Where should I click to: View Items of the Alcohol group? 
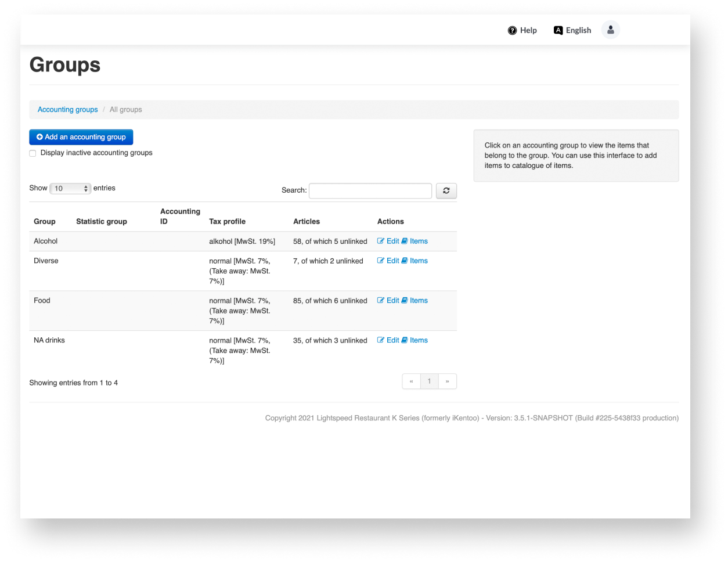415,241
